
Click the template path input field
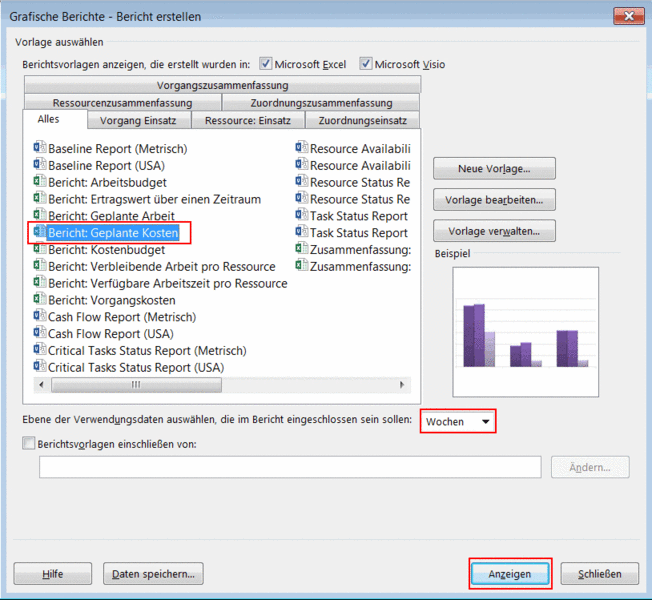click(290, 467)
